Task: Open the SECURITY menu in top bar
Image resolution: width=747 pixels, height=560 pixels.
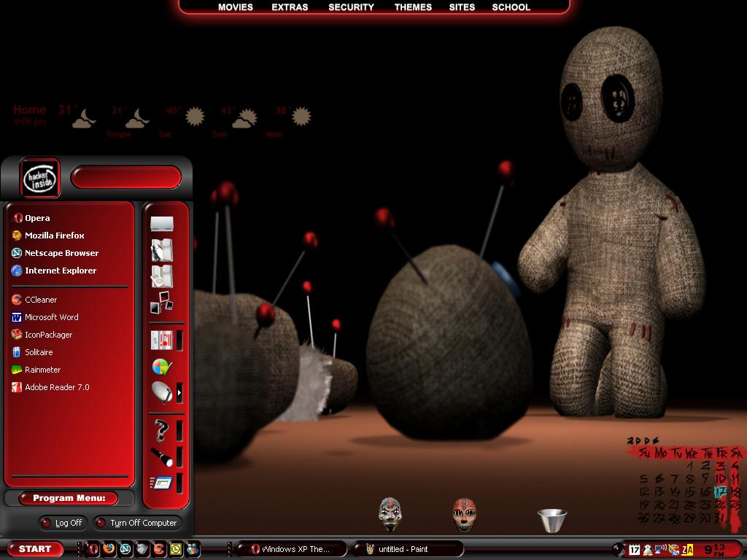Action: (351, 7)
